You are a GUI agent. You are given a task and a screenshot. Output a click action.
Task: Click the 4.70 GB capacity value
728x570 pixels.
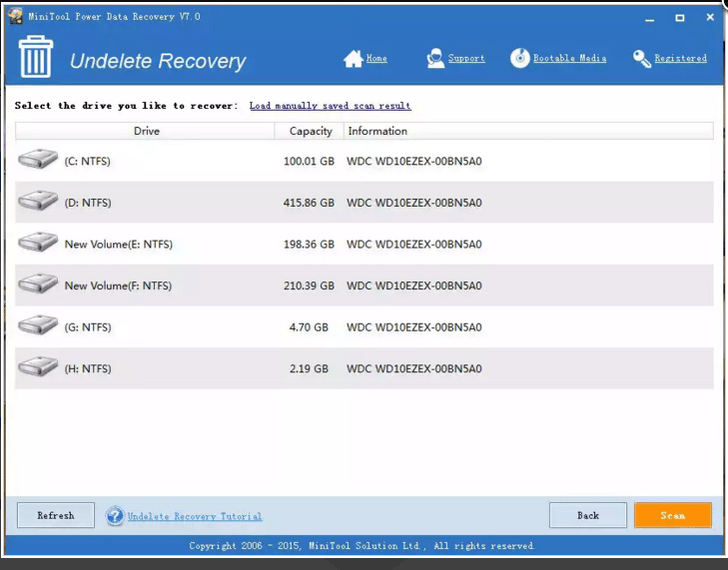tap(309, 327)
